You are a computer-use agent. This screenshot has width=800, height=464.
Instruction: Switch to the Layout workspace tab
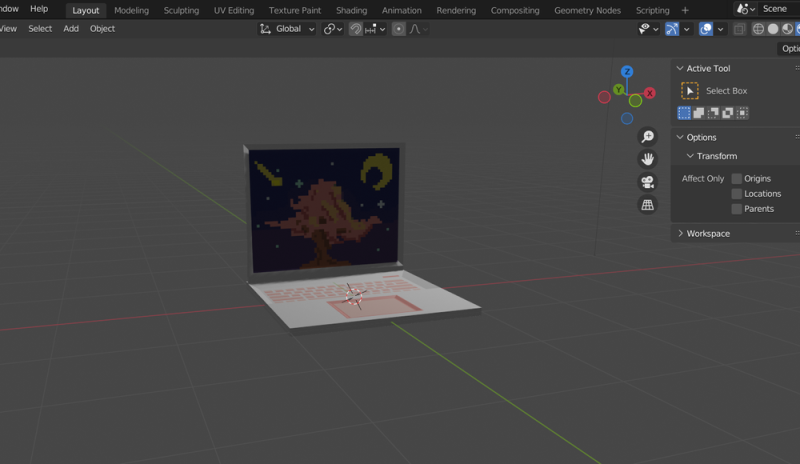[85, 10]
